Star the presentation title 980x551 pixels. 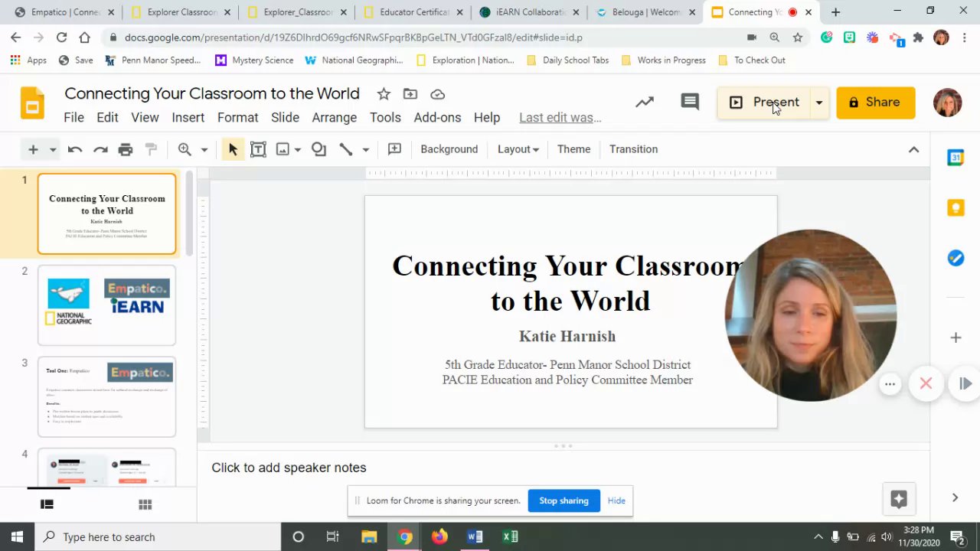pyautogui.click(x=384, y=94)
